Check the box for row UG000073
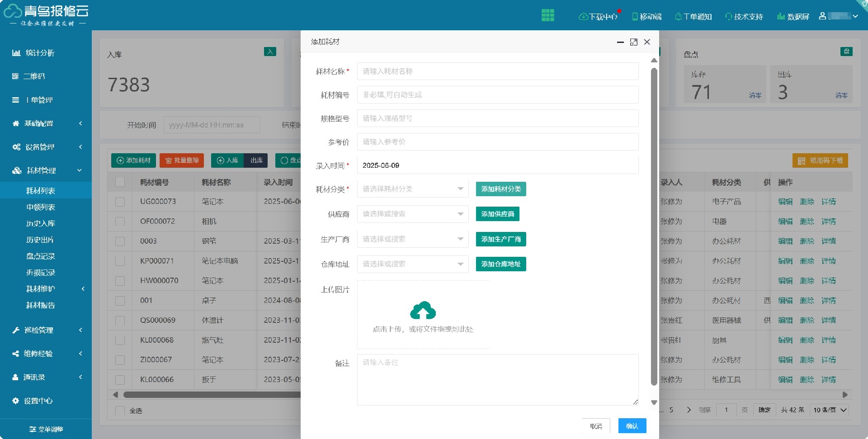The image size is (868, 439). 120,202
